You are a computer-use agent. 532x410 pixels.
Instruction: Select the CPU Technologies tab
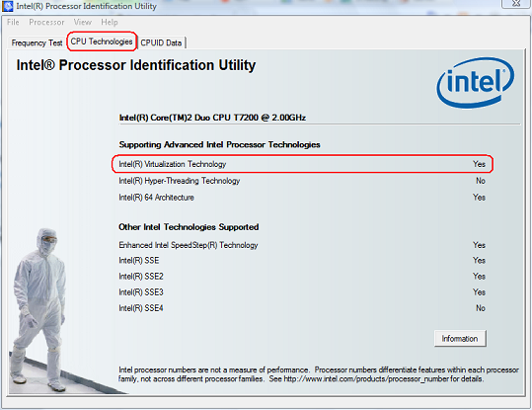click(102, 41)
